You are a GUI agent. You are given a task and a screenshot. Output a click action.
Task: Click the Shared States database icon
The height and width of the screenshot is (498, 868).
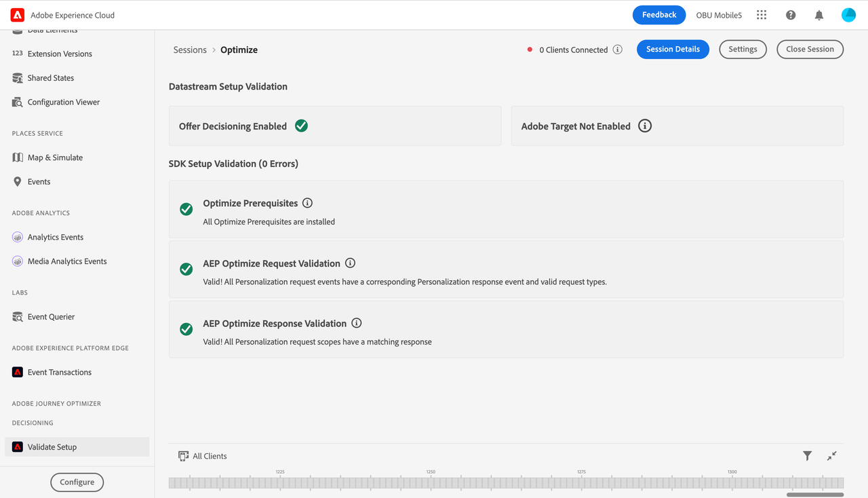point(18,78)
